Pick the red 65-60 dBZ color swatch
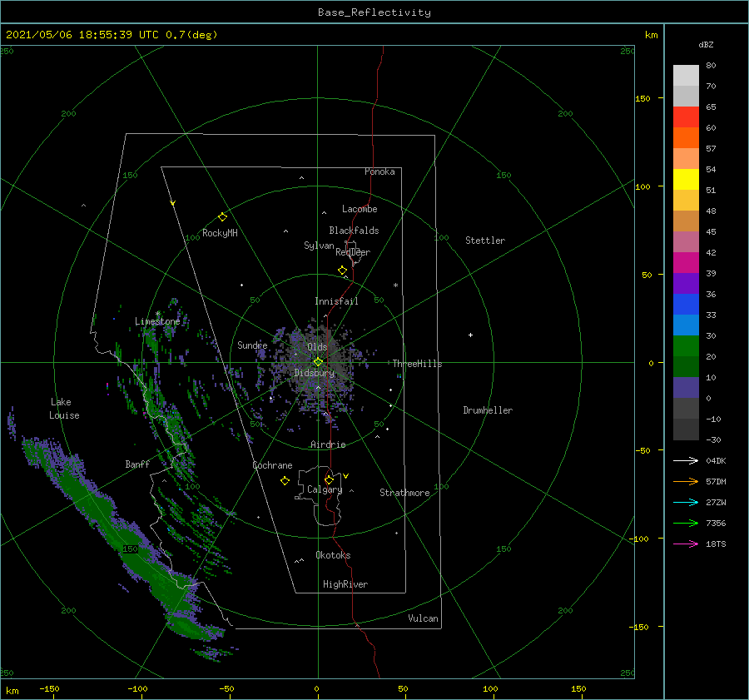749x700 pixels. (x=686, y=117)
